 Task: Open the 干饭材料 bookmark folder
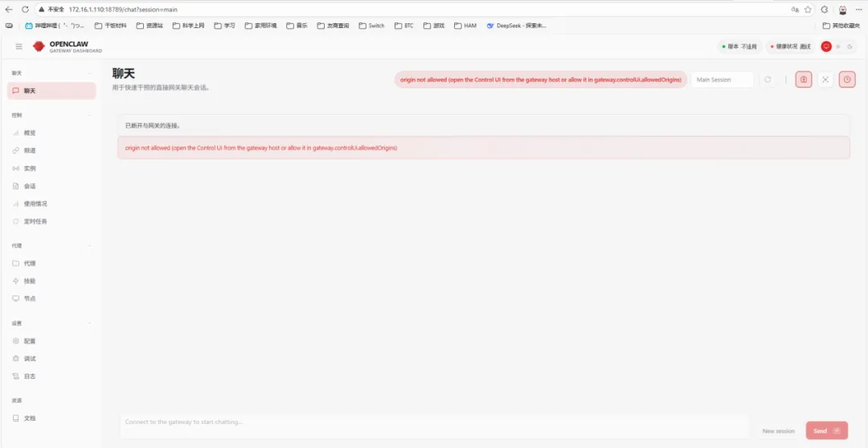111,26
